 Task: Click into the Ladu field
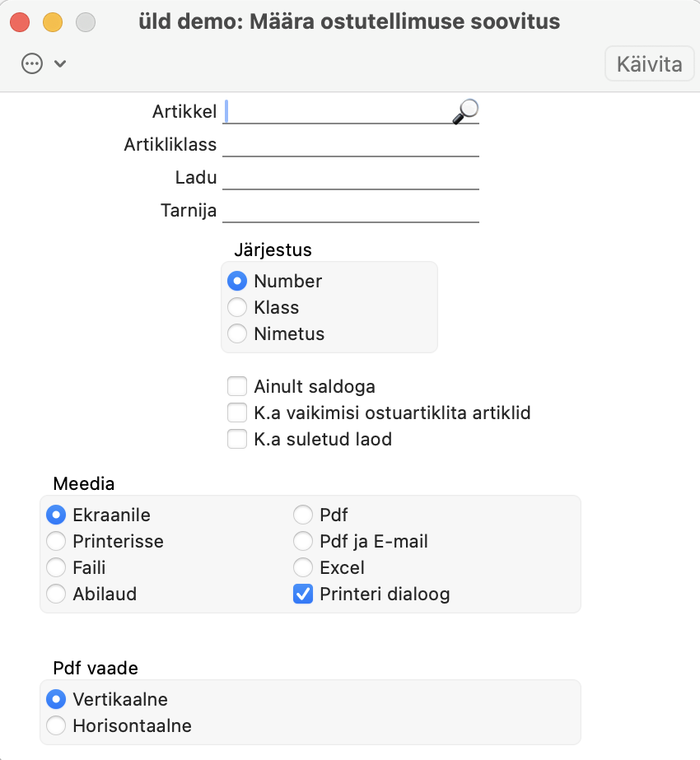click(x=351, y=177)
